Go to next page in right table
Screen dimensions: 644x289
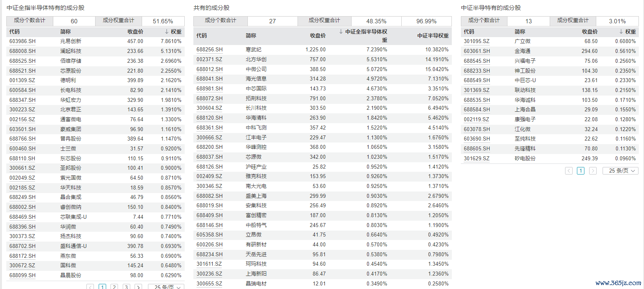[593, 171]
